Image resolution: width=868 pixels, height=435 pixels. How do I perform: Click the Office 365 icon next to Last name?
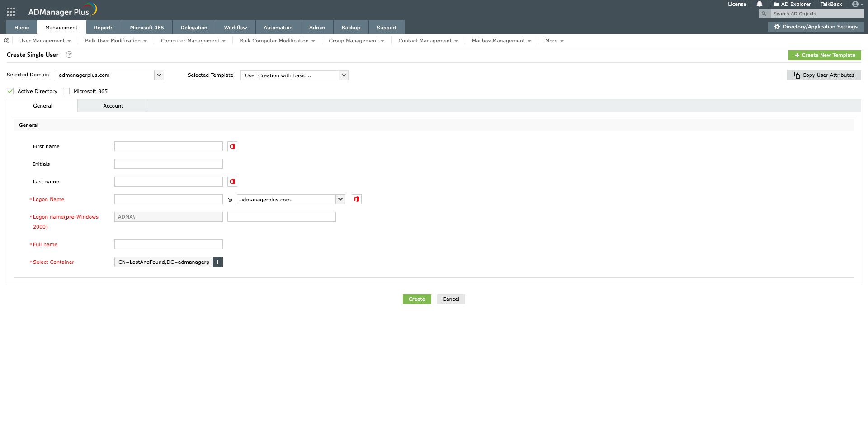coord(232,182)
